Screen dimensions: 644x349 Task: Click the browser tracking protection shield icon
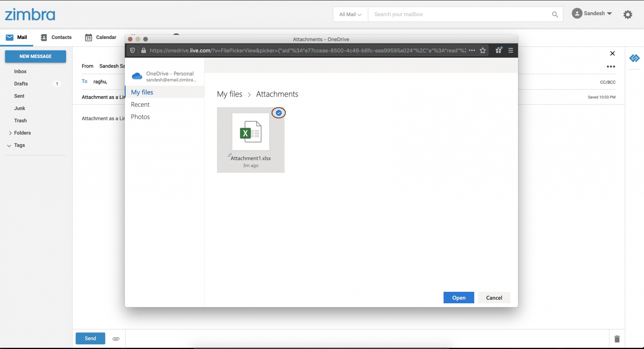(x=132, y=50)
